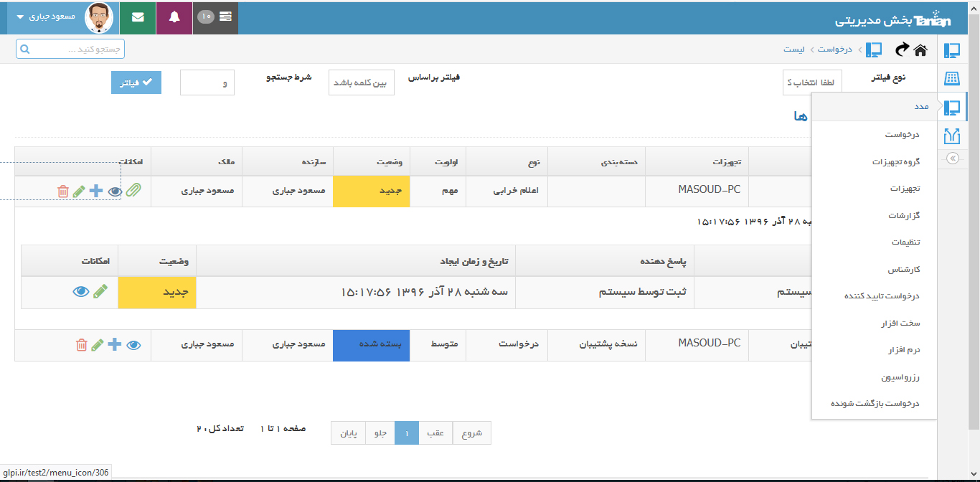The image size is (980, 482).
Task: Select تنظیمات from the flyout menu
Action: [905, 242]
